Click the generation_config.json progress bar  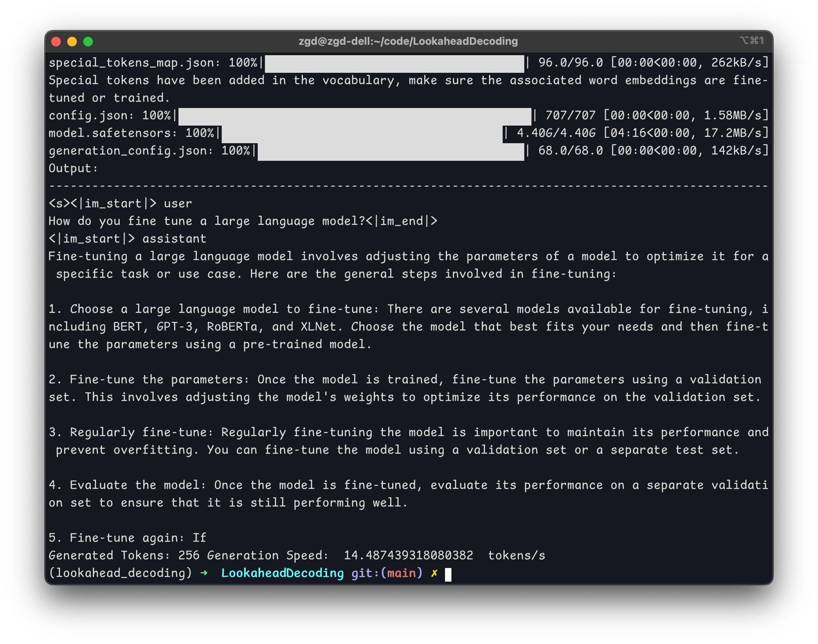[391, 151]
